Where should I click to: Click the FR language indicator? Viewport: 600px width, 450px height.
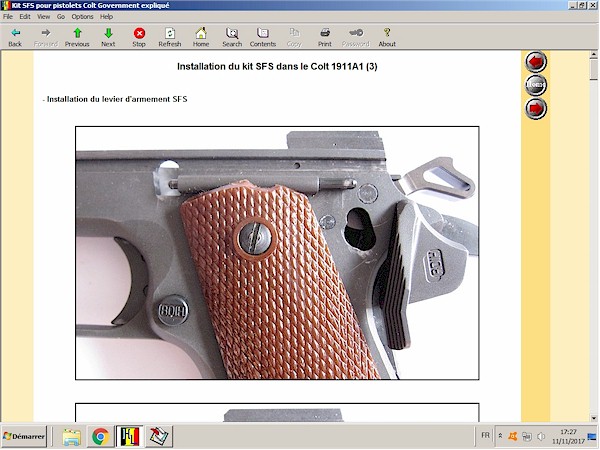pyautogui.click(x=485, y=435)
